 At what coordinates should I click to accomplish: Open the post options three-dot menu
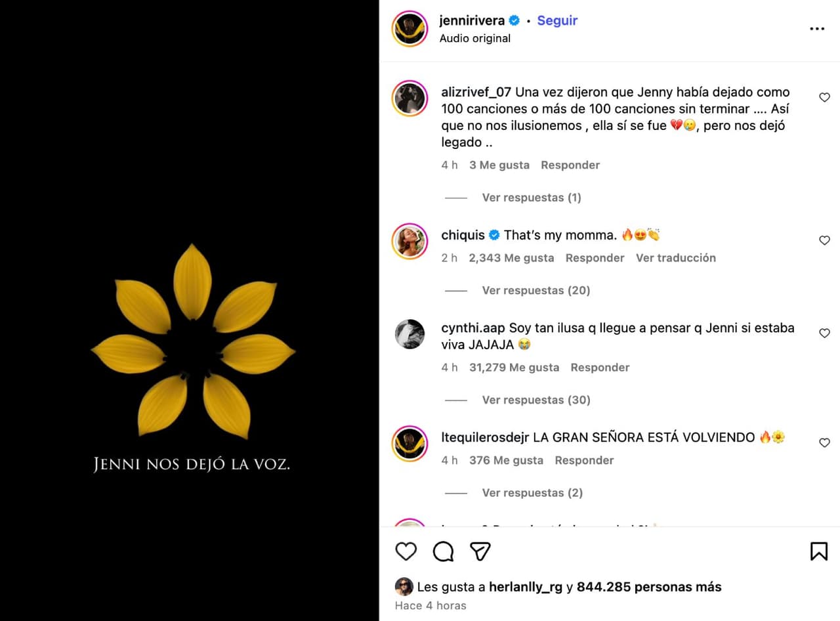(817, 28)
